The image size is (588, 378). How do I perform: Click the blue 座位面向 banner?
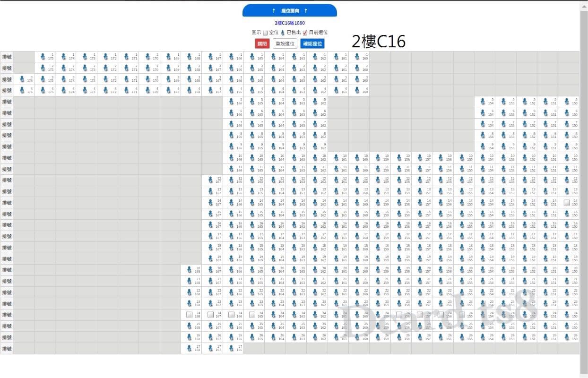[x=290, y=10]
